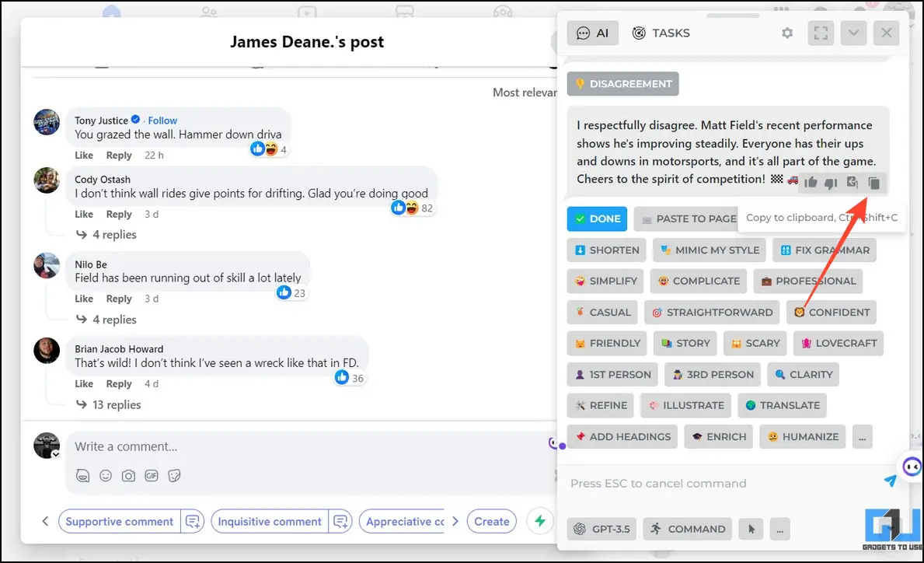924x563 pixels.
Task: Click the Create button
Action: click(x=491, y=522)
